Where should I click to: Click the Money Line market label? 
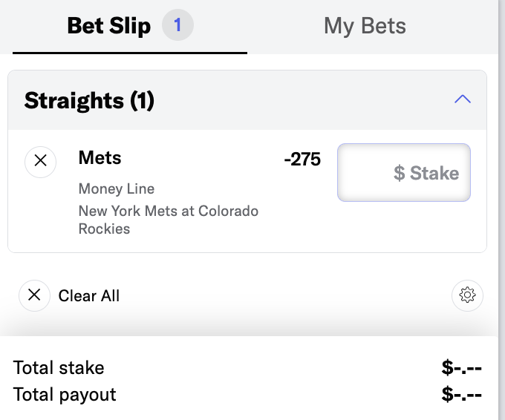[x=117, y=189]
